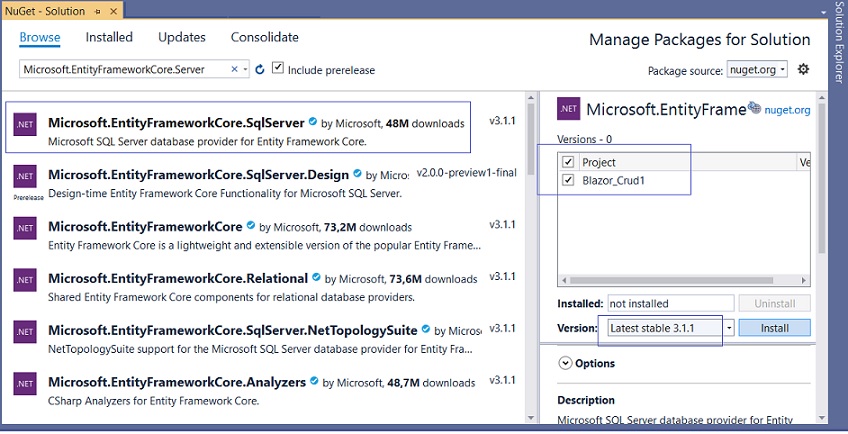The image size is (848, 434).
Task: Clear the package search box
Action: 234,69
